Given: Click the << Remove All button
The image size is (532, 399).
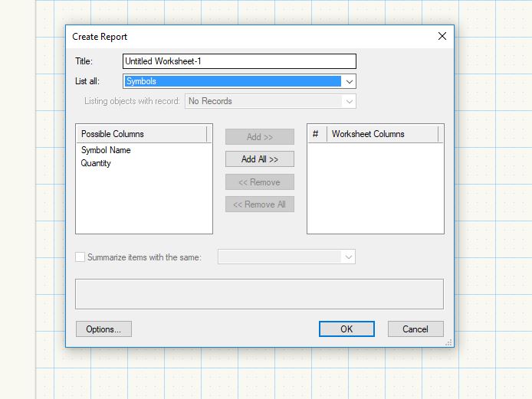Looking at the screenshot, I should (259, 204).
